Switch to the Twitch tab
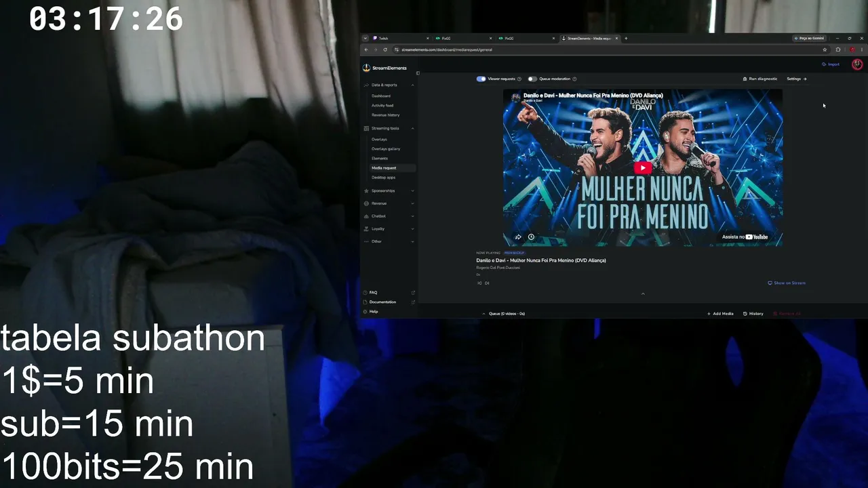The image size is (868, 488). pyautogui.click(x=400, y=39)
